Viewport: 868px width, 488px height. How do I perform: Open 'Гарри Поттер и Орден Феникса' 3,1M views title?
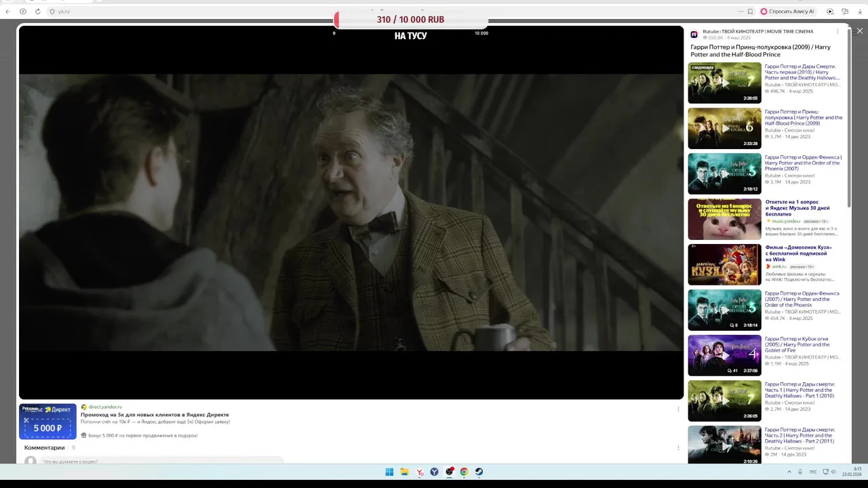point(803,163)
